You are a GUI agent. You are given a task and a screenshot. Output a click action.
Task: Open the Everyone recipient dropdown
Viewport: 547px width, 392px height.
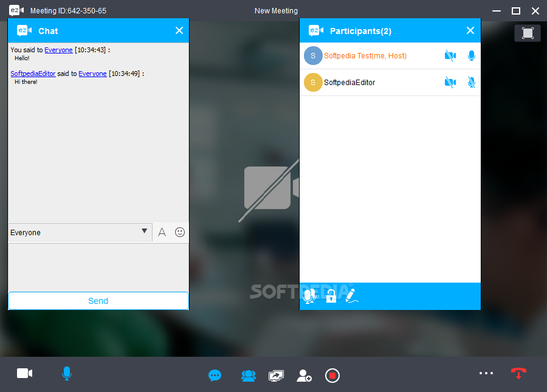pos(80,232)
